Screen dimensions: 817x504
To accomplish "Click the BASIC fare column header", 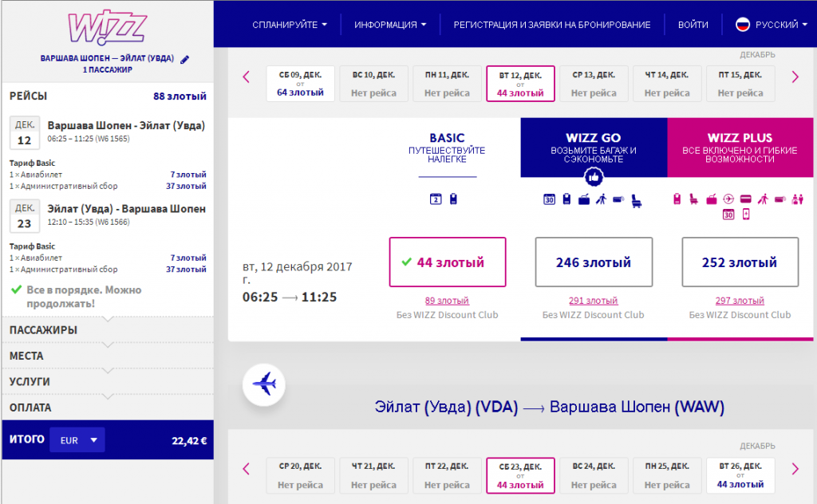I will [x=447, y=148].
